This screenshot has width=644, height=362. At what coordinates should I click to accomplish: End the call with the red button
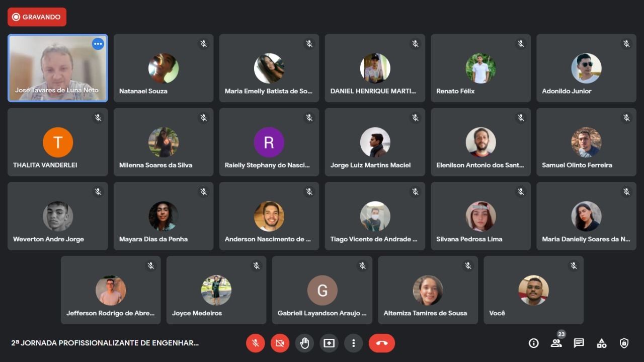(382, 343)
